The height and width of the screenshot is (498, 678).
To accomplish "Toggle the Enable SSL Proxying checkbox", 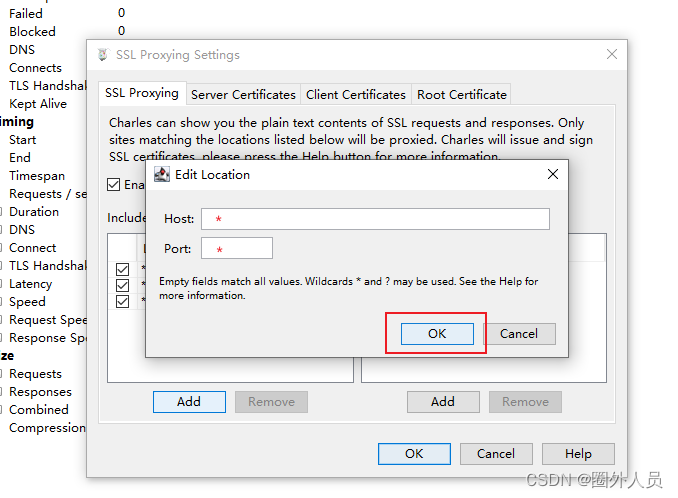I will pyautogui.click(x=114, y=185).
